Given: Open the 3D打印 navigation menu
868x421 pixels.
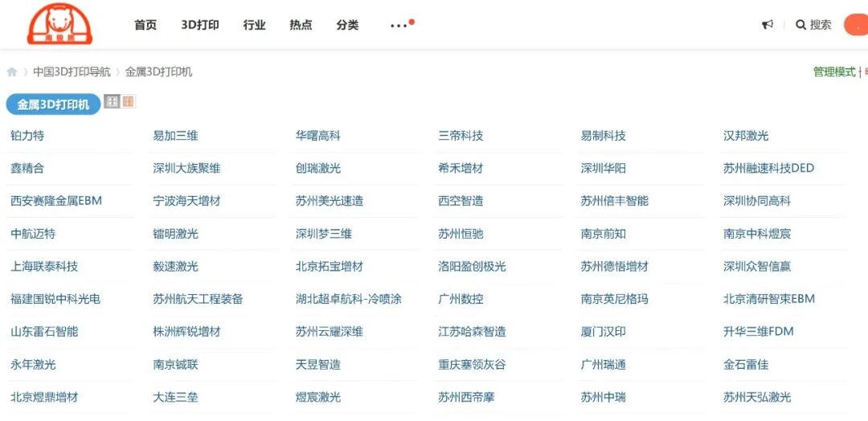Looking at the screenshot, I should pos(200,25).
